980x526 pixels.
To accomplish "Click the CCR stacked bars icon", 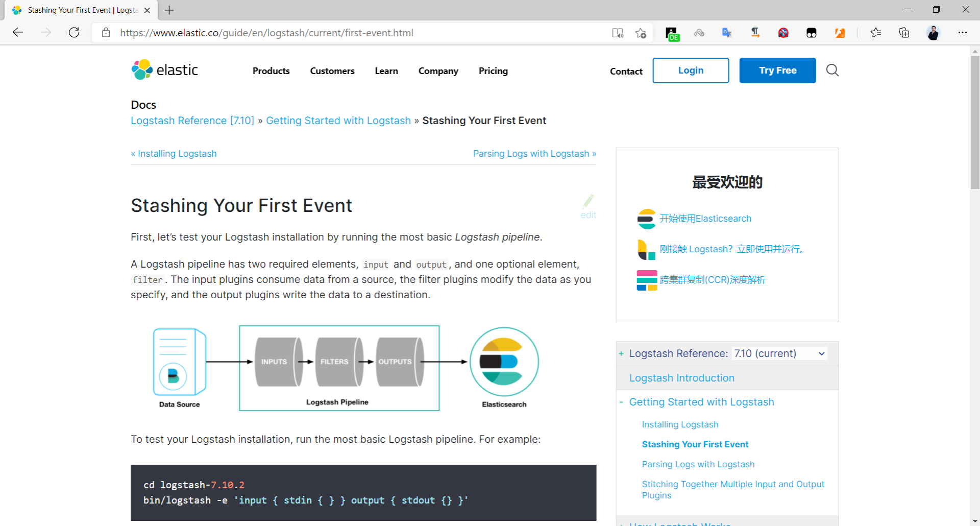I will pyautogui.click(x=647, y=280).
